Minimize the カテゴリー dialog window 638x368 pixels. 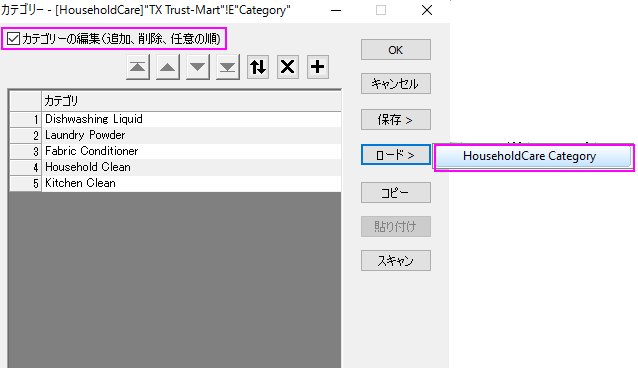click(336, 10)
